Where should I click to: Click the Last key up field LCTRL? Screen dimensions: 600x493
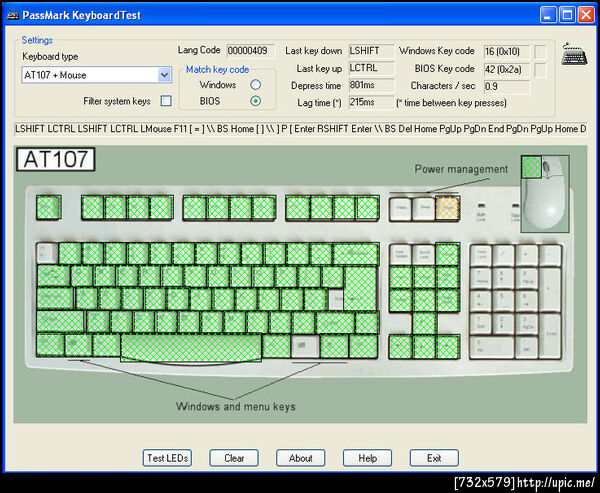371,68
